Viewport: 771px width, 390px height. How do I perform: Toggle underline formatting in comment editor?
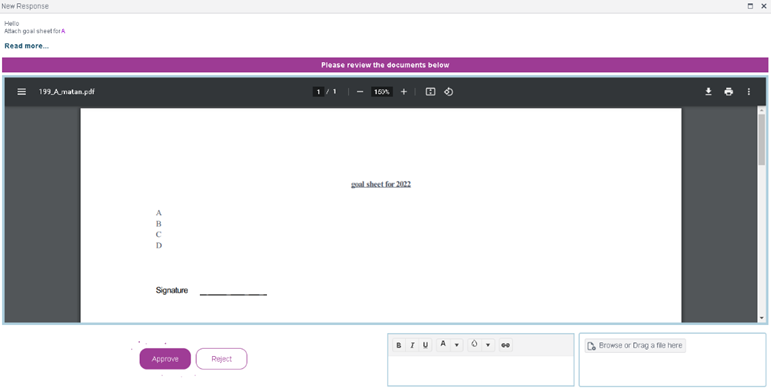point(425,345)
